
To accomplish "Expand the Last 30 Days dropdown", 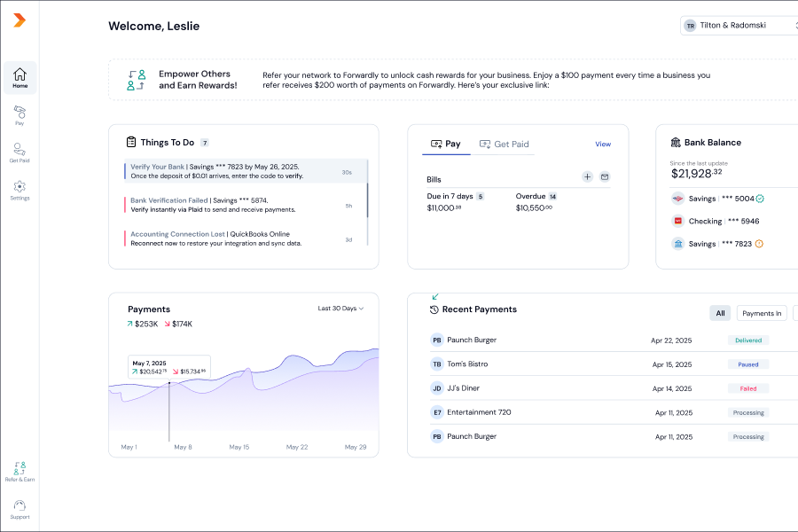I will (x=340, y=309).
